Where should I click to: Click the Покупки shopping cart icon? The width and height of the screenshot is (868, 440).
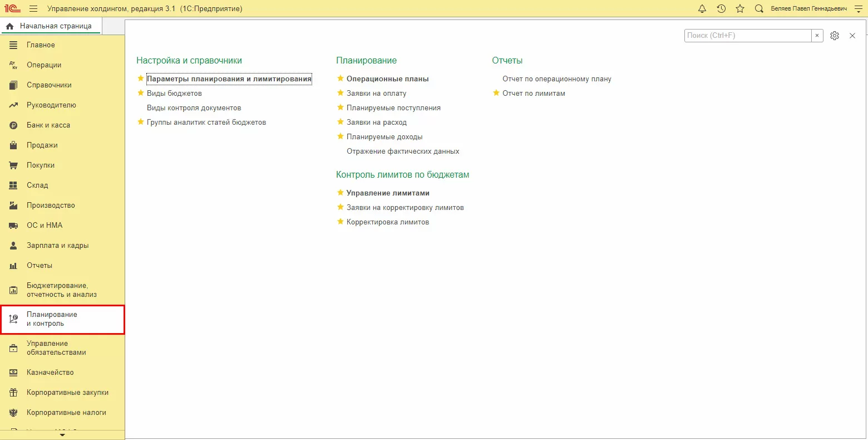(14, 165)
